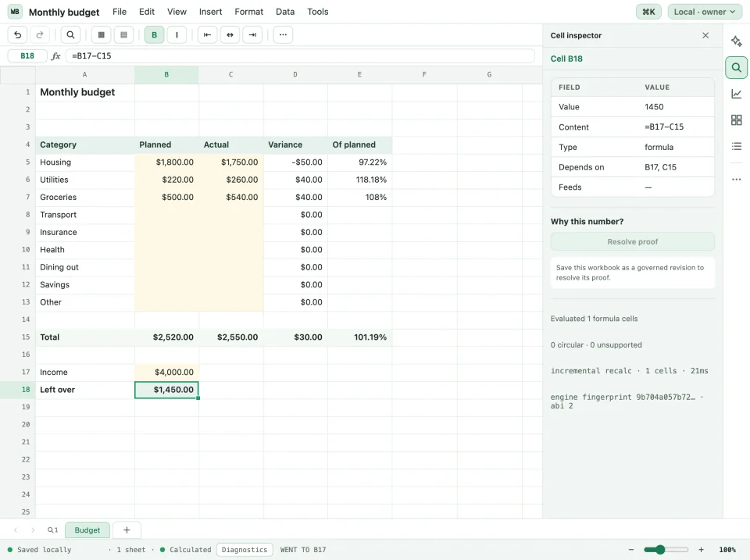Viewport: 750px width, 560px height.
Task: Open the list panel in the sidebar
Action: pos(736,146)
